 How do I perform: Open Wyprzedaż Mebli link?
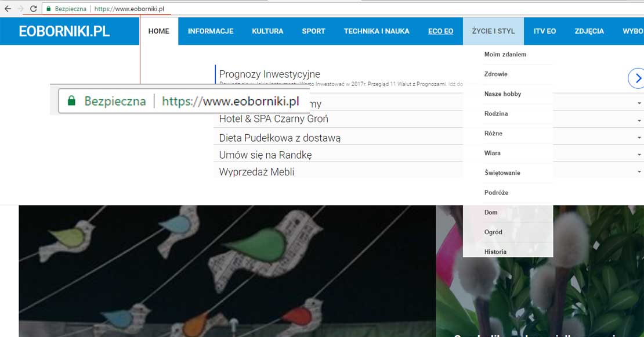pyautogui.click(x=256, y=172)
